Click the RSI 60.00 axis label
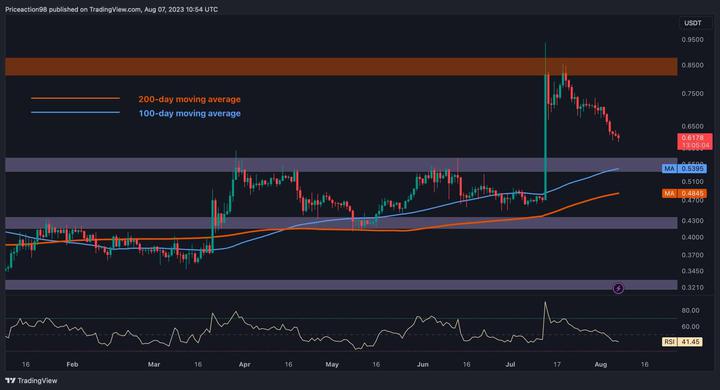The image size is (720, 390). 691,327
